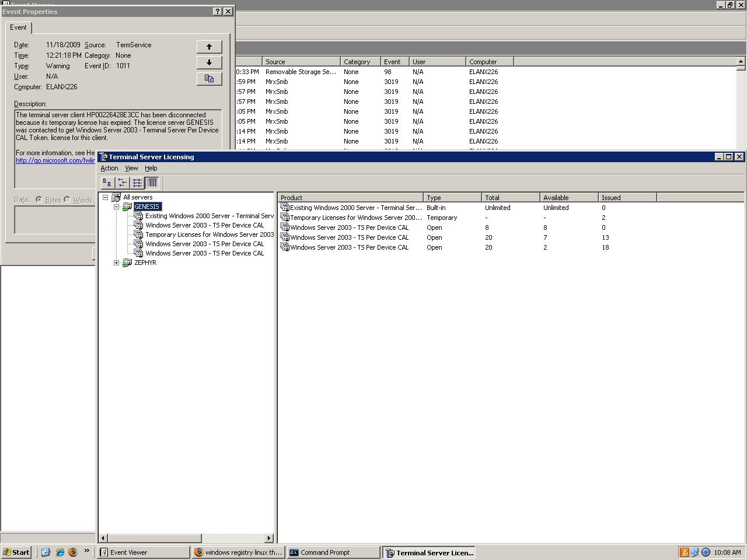
Task: Click the first quick launch icon
Action: tap(46, 552)
